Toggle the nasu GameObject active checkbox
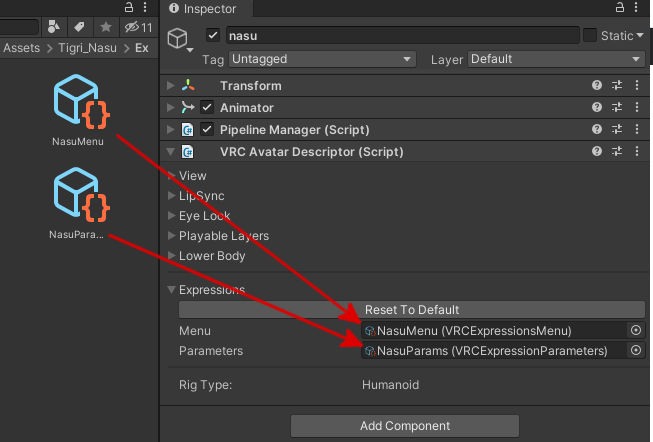The height and width of the screenshot is (442, 653). pyautogui.click(x=213, y=35)
